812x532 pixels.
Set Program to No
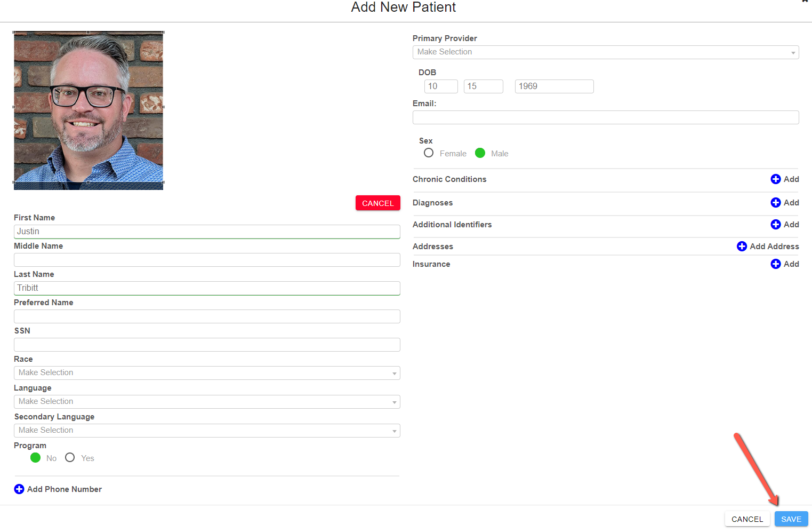pos(36,458)
